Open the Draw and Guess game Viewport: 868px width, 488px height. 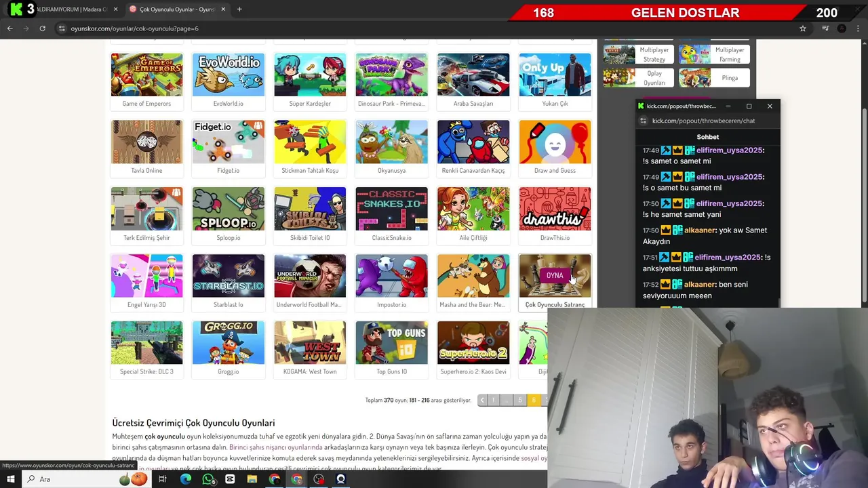point(555,142)
